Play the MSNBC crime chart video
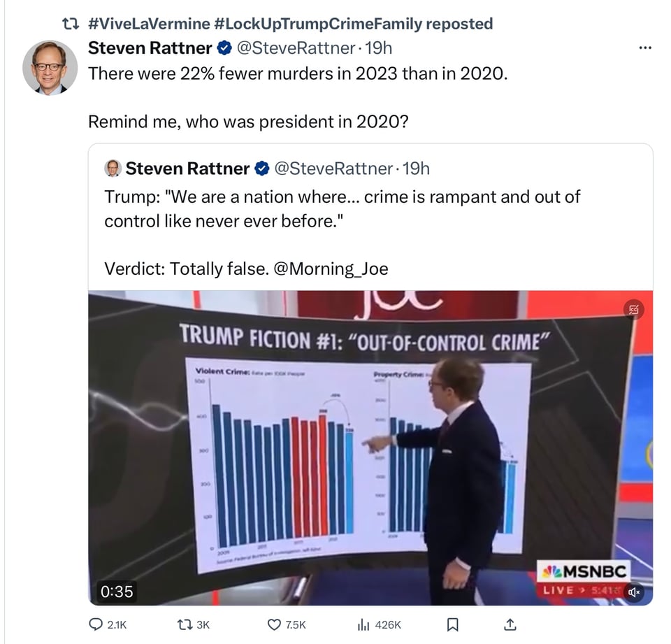This screenshot has height=644, width=671. (x=370, y=448)
